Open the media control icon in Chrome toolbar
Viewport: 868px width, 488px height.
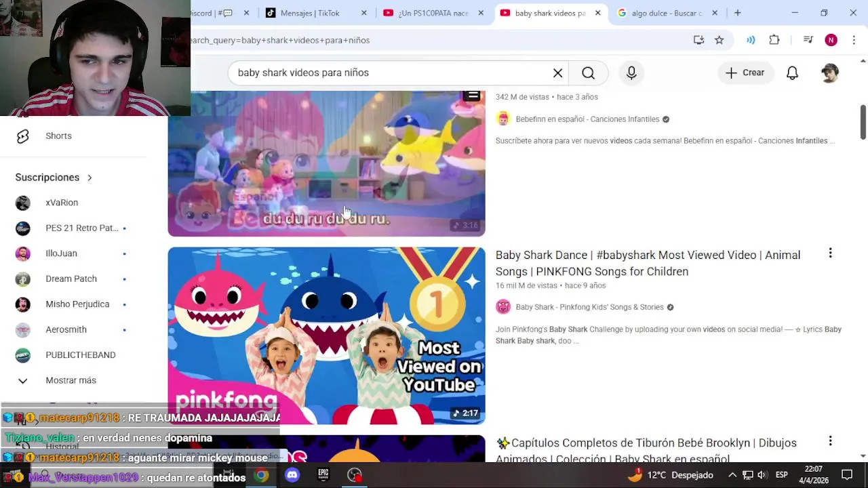808,40
